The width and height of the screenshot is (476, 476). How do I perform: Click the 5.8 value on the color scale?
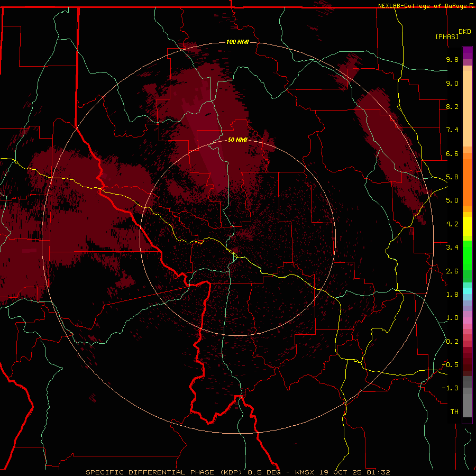tap(452, 177)
